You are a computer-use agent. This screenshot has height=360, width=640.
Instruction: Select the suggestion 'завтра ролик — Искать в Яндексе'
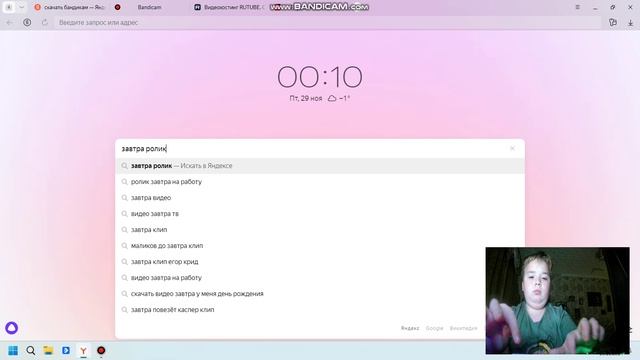coord(320,166)
